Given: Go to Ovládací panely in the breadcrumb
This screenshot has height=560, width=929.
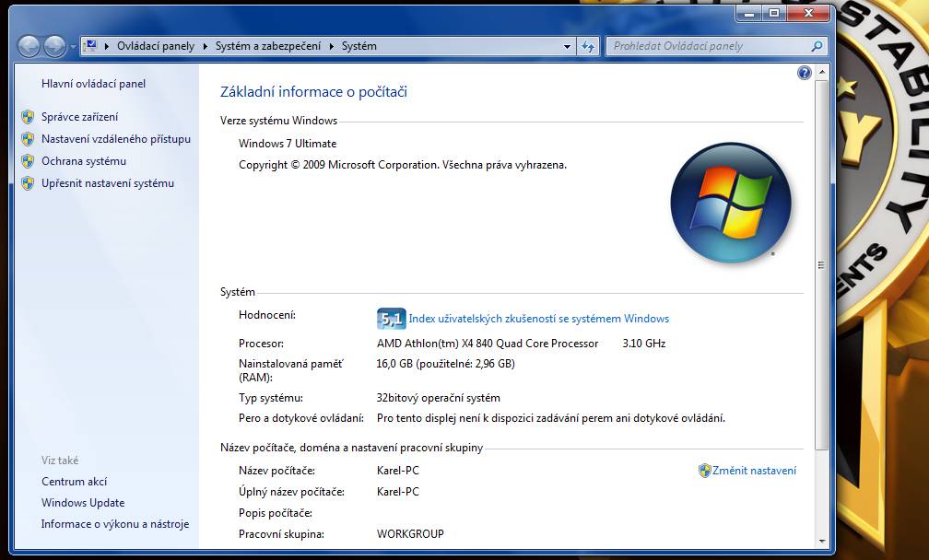Looking at the screenshot, I should pos(156,46).
